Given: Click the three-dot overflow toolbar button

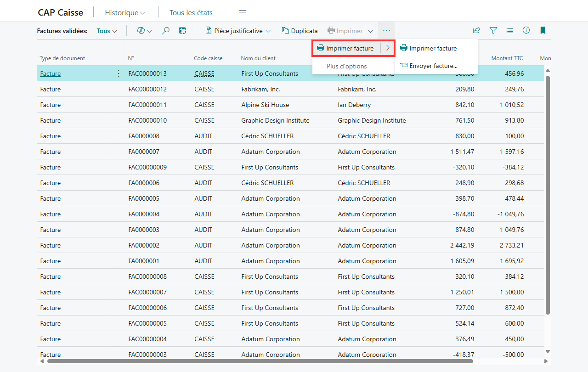Looking at the screenshot, I should [386, 31].
